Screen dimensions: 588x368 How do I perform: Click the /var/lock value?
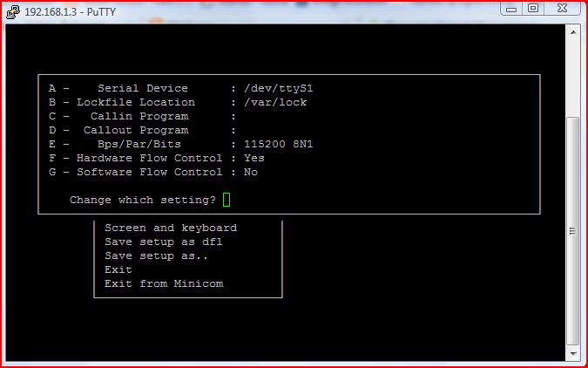275,102
